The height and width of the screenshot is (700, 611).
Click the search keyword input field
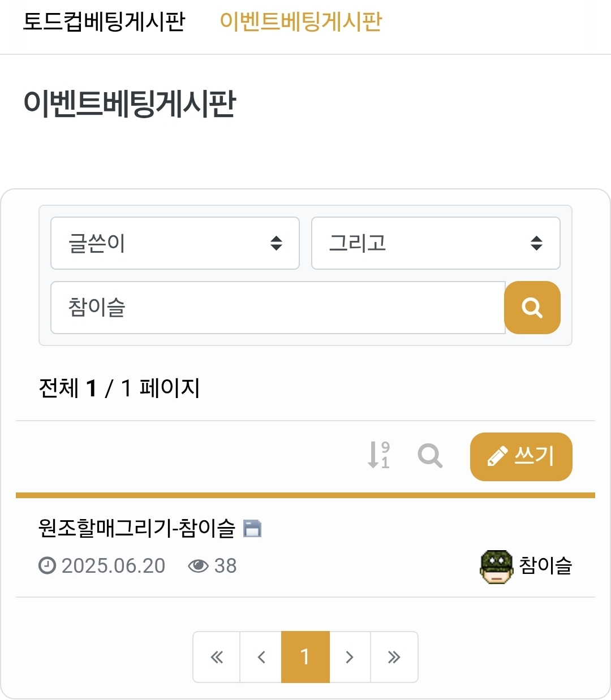[277, 308]
